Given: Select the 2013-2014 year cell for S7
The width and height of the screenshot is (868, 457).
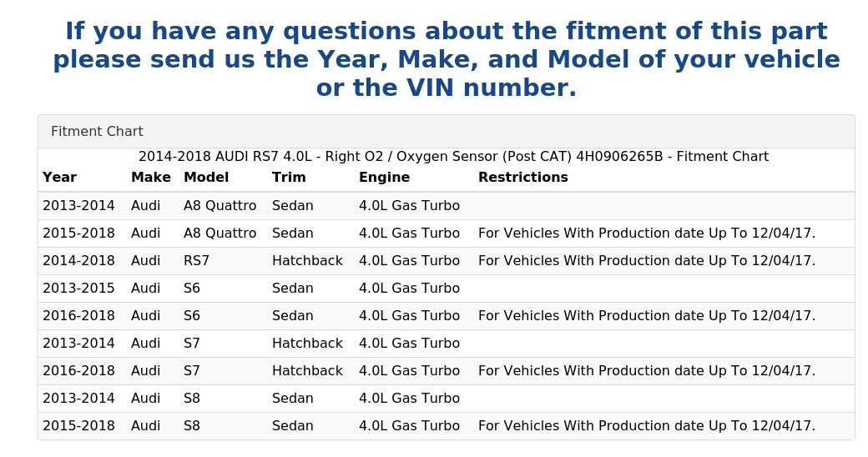Looking at the screenshot, I should coord(78,344).
